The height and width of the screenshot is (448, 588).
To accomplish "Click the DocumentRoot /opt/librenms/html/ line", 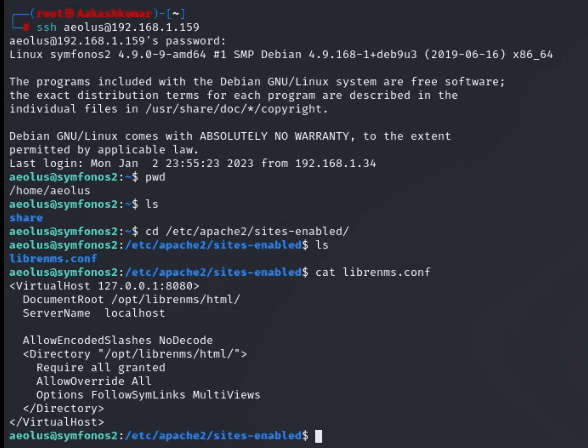I will [131, 300].
